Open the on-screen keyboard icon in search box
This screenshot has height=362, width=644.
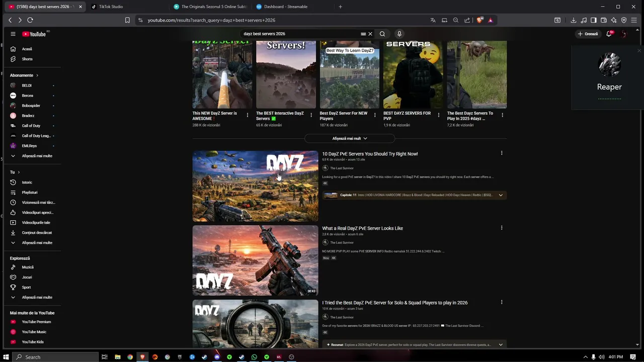pyautogui.click(x=363, y=34)
